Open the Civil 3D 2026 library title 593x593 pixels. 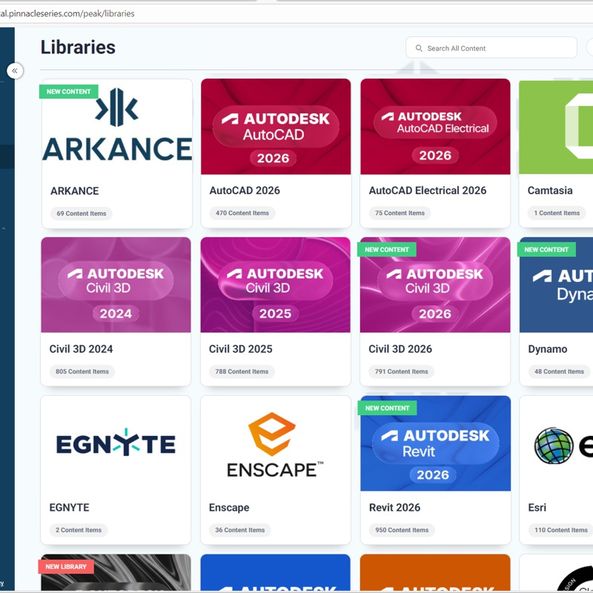tap(400, 349)
